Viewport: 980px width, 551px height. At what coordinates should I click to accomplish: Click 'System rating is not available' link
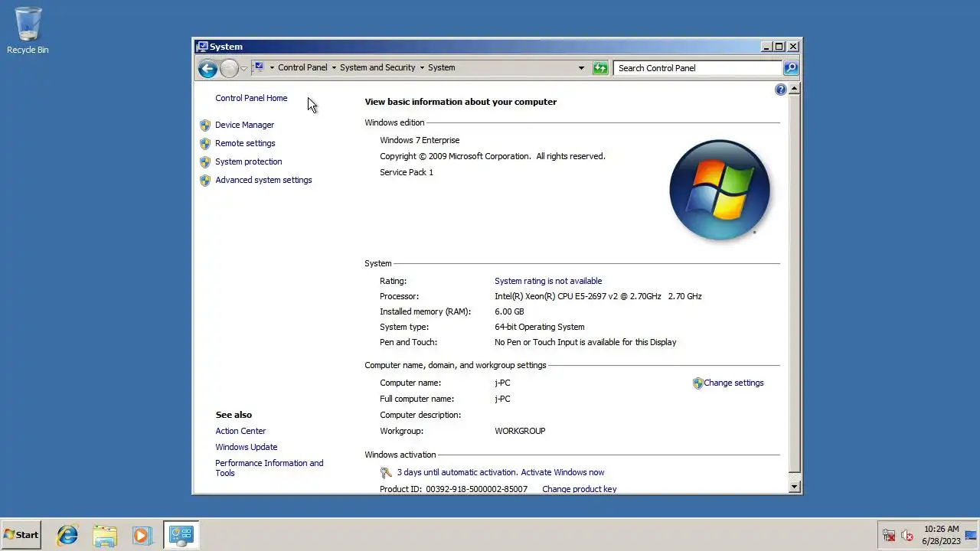pyautogui.click(x=548, y=281)
